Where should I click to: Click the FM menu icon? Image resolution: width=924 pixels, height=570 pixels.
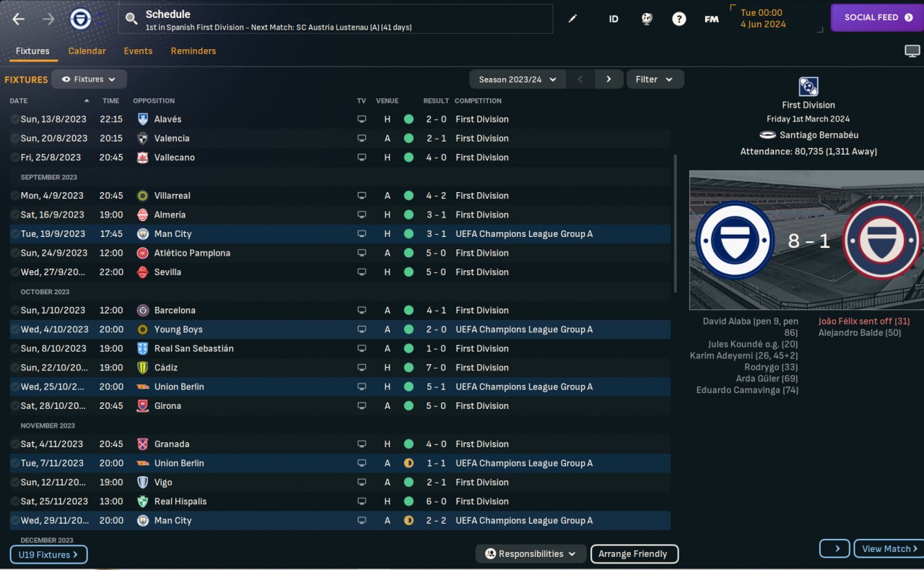point(712,20)
